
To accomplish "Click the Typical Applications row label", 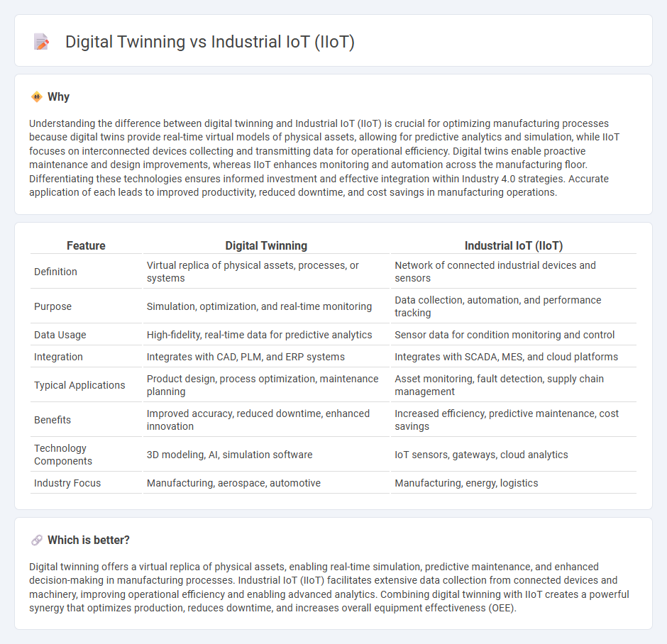I will 79,385.
